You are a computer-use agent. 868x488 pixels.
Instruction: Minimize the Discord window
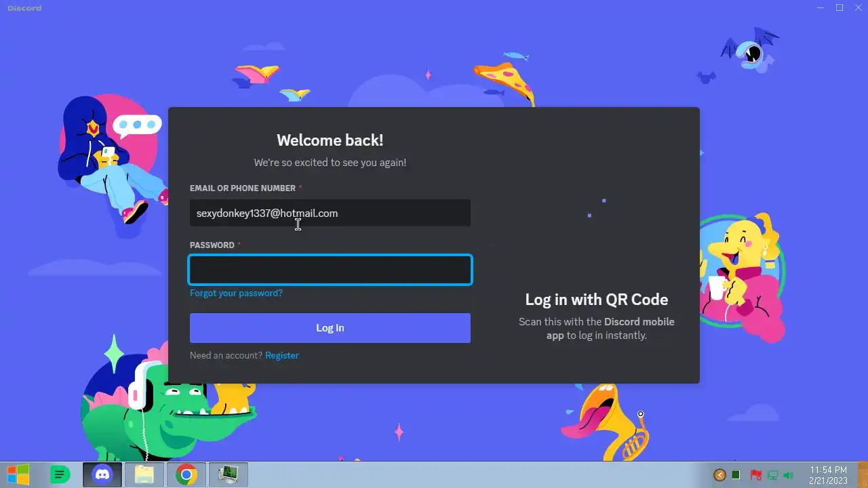[821, 7]
